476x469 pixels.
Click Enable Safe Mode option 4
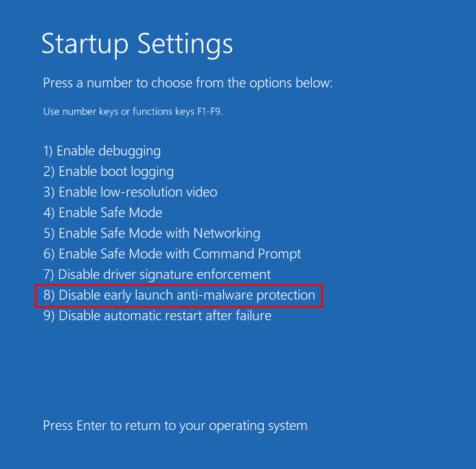102,213
